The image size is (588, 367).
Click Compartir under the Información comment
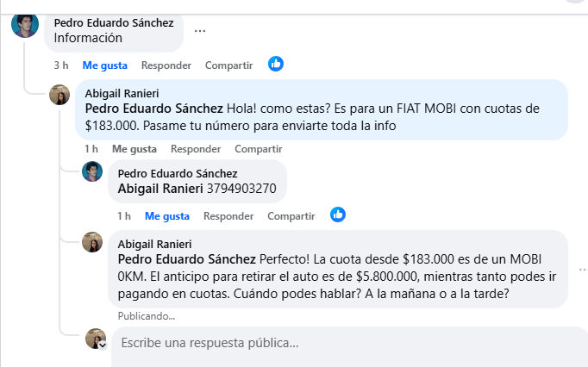(x=228, y=65)
